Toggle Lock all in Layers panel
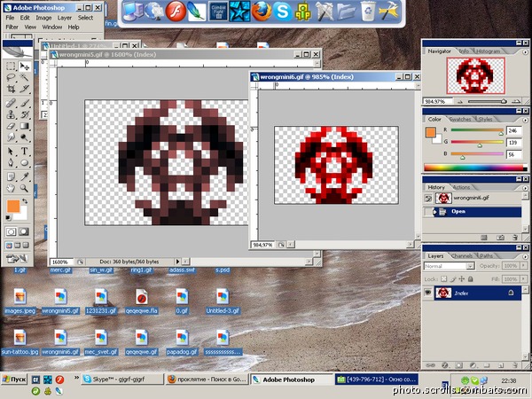The image size is (532, 399). 470,279
